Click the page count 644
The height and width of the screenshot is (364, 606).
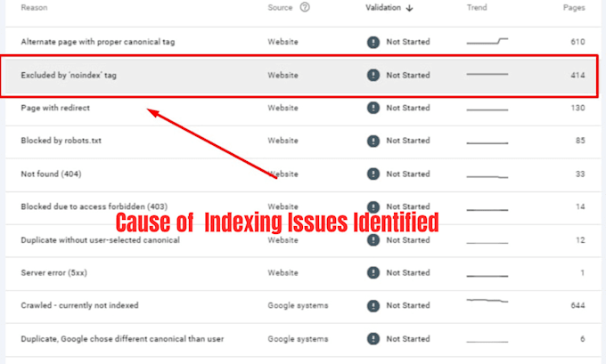(577, 305)
